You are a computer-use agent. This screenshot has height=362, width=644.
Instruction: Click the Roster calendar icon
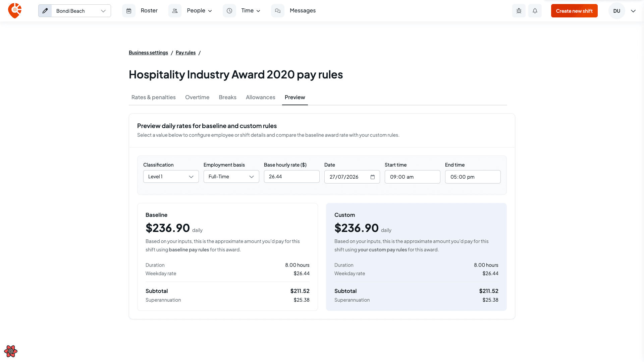pyautogui.click(x=129, y=11)
